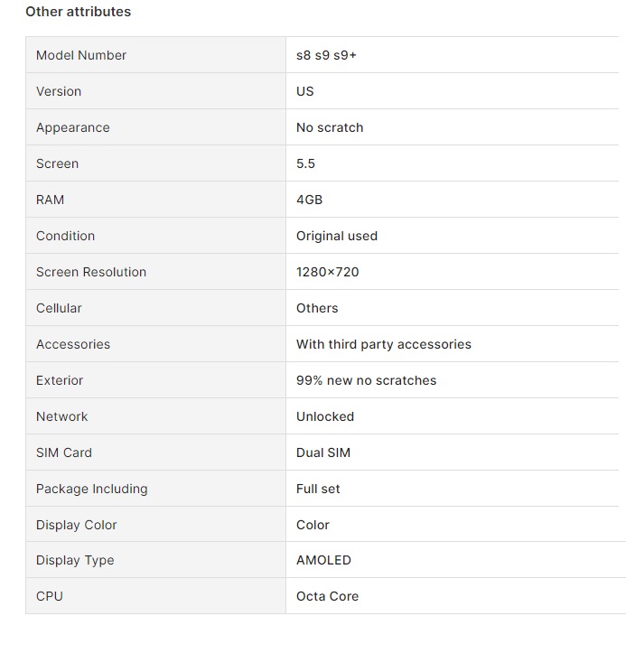This screenshot has width=626, height=672.
Task: Click the Cellular row label
Action: coord(59,308)
